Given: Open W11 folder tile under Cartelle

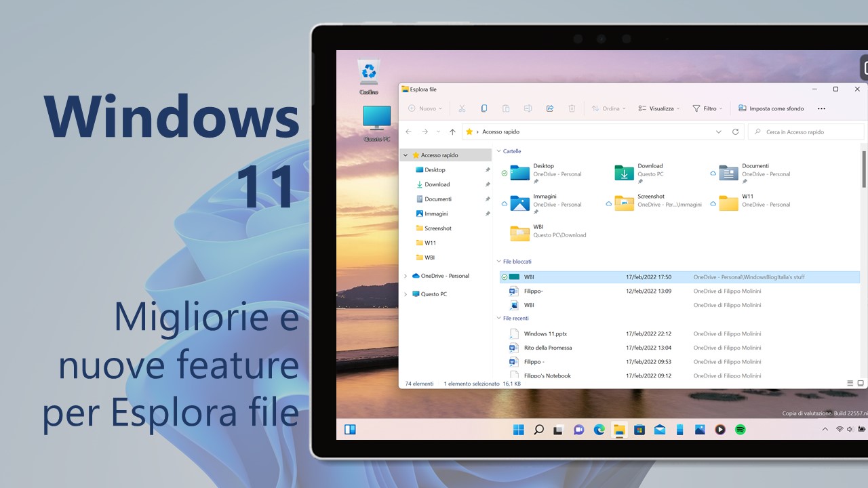Looking at the screenshot, I should click(751, 203).
